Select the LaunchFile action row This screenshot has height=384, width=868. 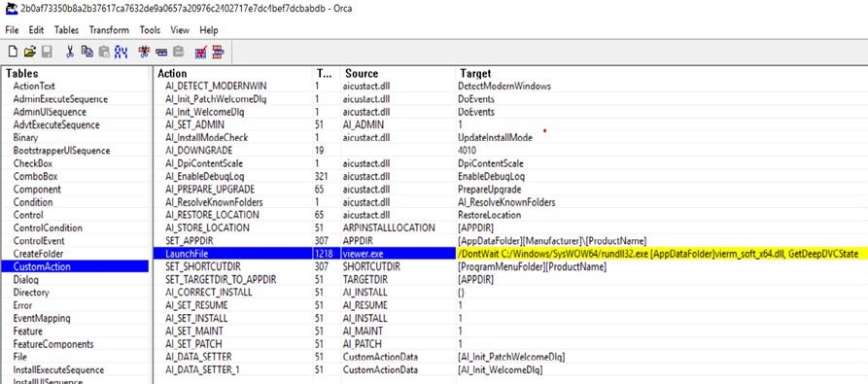[x=510, y=254]
